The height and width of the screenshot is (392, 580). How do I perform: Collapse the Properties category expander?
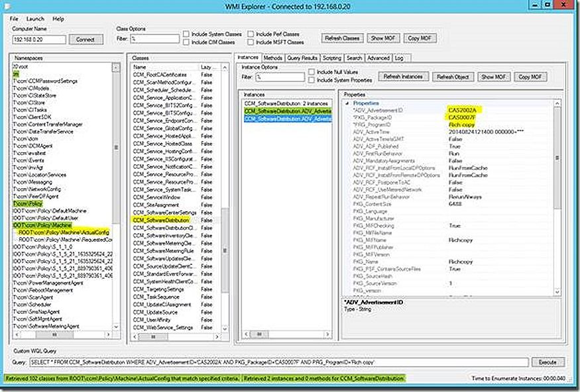(347, 103)
